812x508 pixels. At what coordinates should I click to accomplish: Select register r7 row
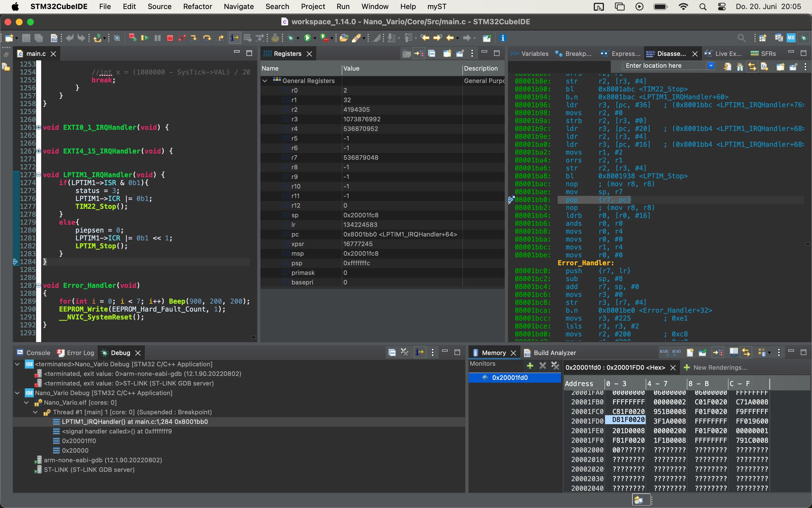pyautogui.click(x=382, y=157)
